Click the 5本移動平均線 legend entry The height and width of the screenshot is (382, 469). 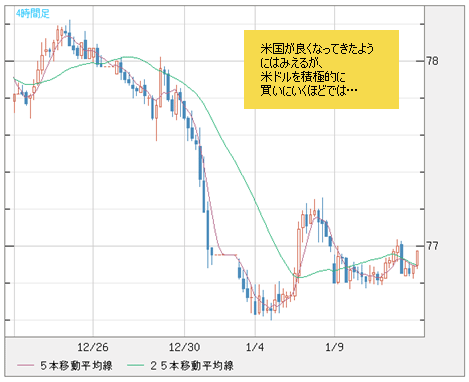coord(76,366)
